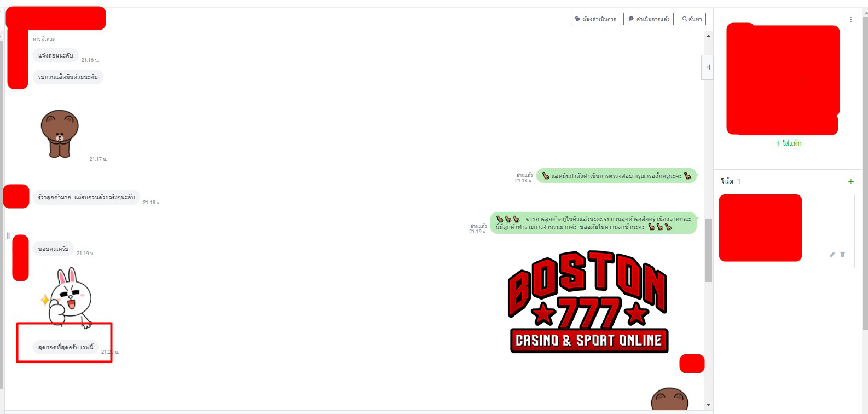The image size is (868, 414).
Task: Click the left panel resize handle
Action: 8,236
